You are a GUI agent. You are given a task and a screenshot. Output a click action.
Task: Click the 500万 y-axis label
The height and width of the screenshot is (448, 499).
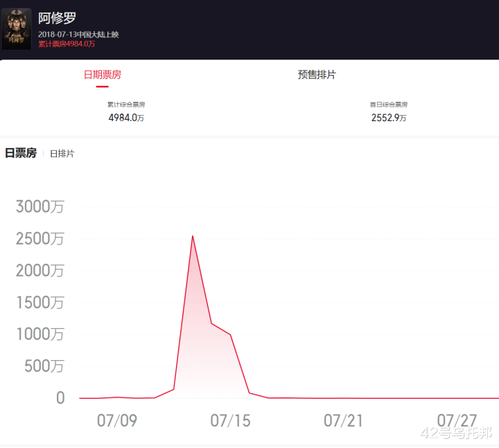pyautogui.click(x=44, y=366)
